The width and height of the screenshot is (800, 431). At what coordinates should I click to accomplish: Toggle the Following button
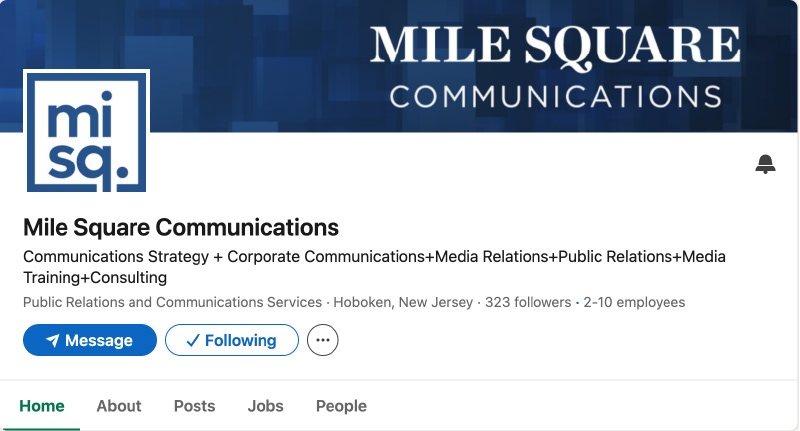pyautogui.click(x=232, y=340)
